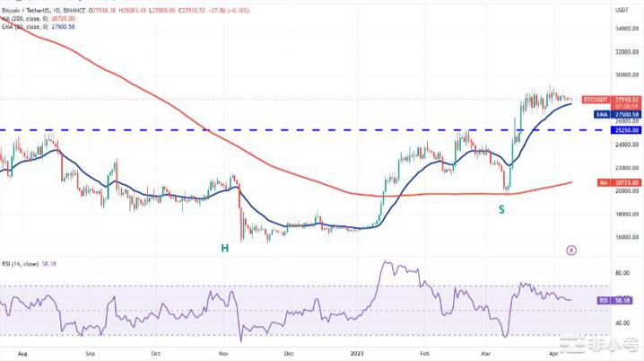Screen dimensions: 644x361
Task: Click the BTCUSDT price tag on axis
Action: [x=597, y=99]
